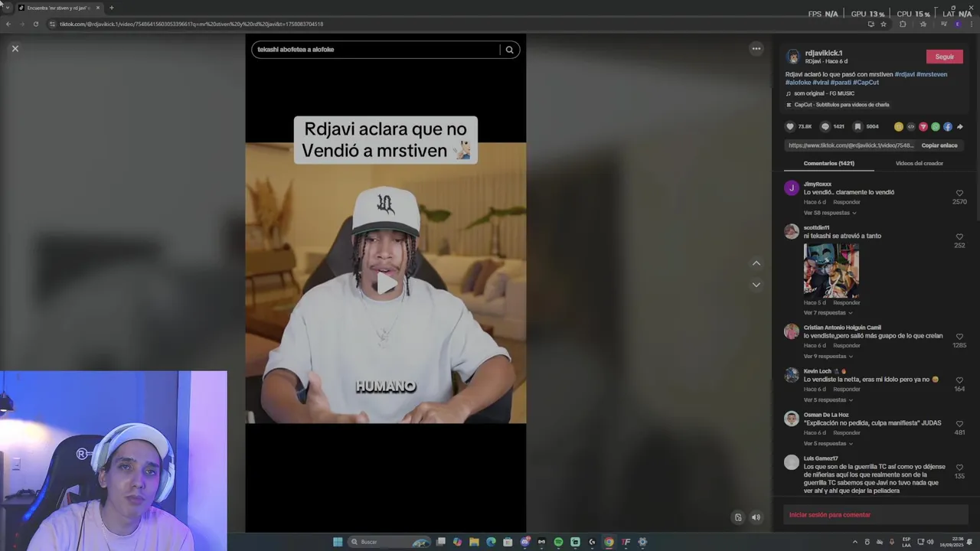
Task: Reply to JimyRoxxx's comment
Action: point(847,202)
